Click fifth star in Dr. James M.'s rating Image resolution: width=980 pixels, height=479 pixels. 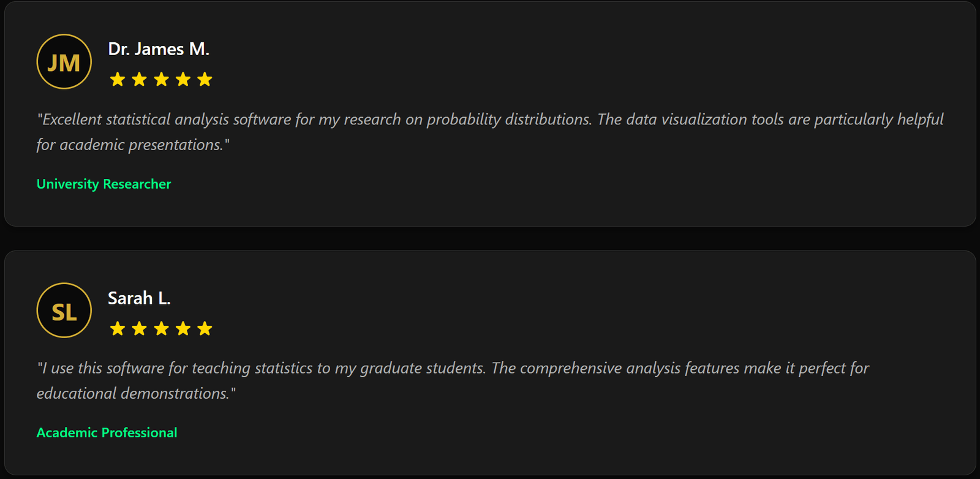click(205, 80)
